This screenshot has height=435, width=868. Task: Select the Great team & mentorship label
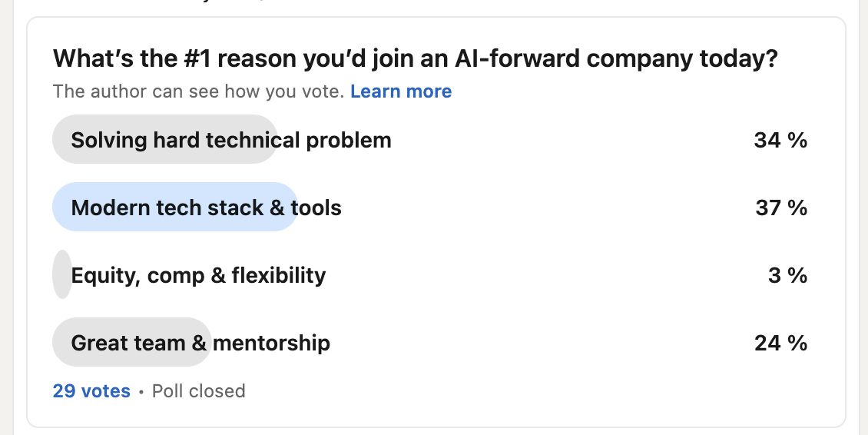[200, 343]
